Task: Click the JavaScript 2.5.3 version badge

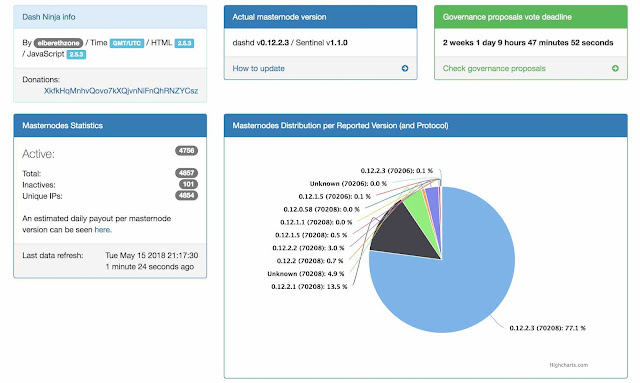Action: (76, 54)
